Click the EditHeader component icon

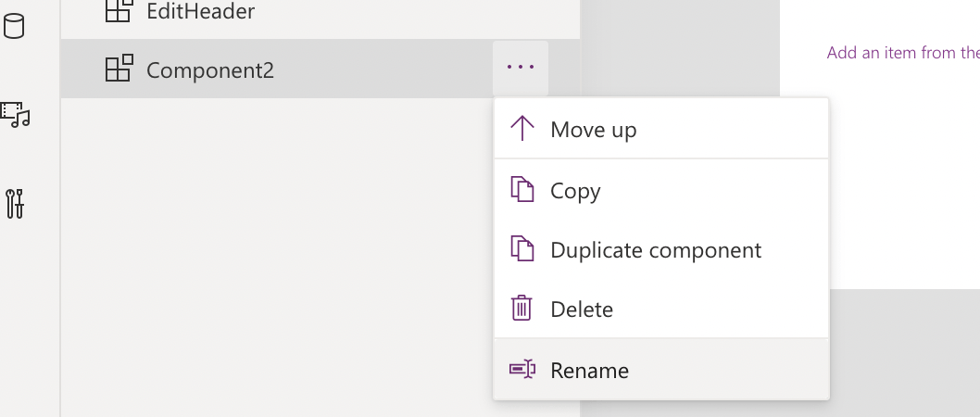point(119,11)
